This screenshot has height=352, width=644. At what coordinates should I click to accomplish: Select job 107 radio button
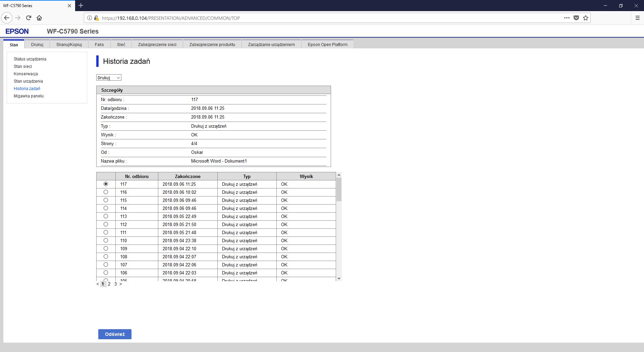point(106,265)
